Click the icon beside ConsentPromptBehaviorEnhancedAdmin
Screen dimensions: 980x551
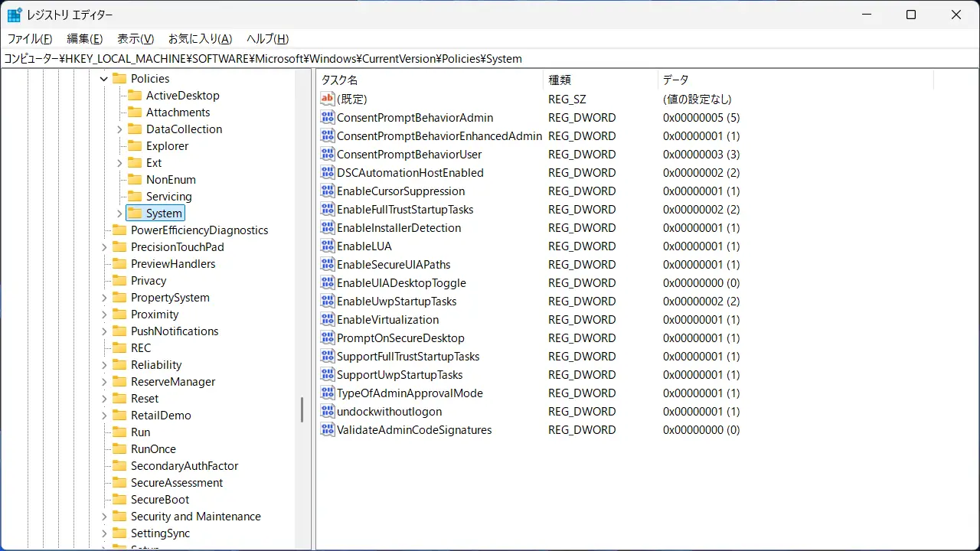328,136
